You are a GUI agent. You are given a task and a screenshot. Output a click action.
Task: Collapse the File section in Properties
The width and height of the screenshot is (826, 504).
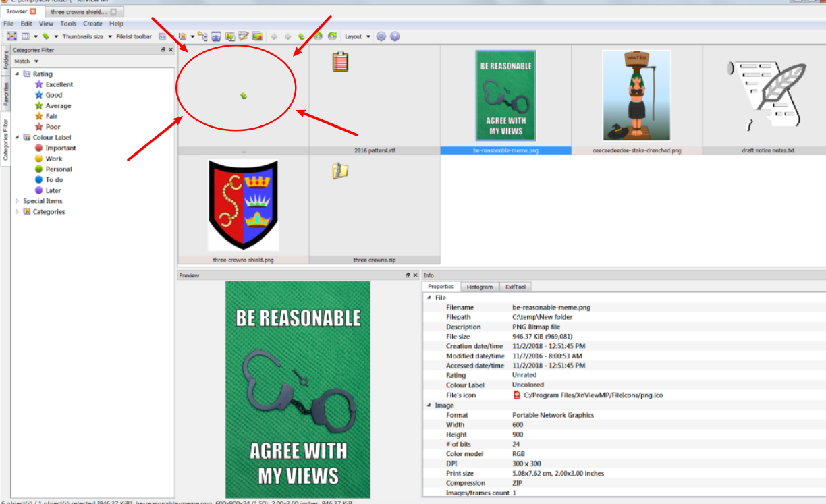(429, 298)
